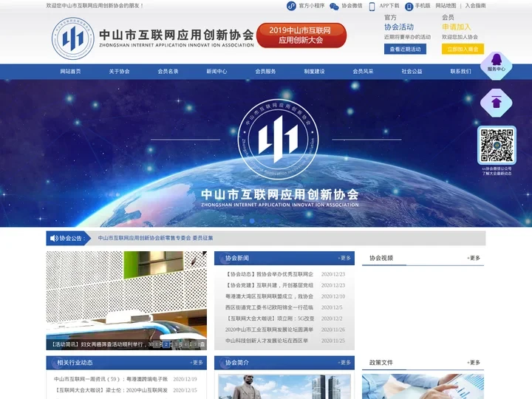
Task: Open news 2020中山市工业互联网发展论坛圆满举
Action: (269, 330)
